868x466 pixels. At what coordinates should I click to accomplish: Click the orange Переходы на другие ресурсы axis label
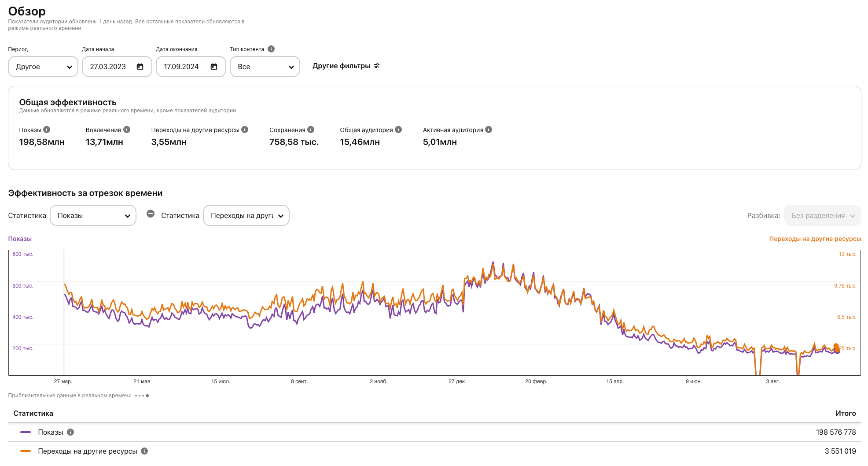pyautogui.click(x=815, y=239)
